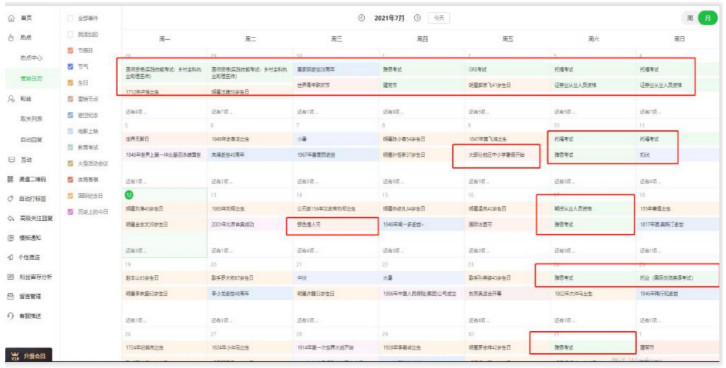The image size is (726, 368).
Task: Expand the 还有…项 link on July 13
Action: [x=221, y=251]
